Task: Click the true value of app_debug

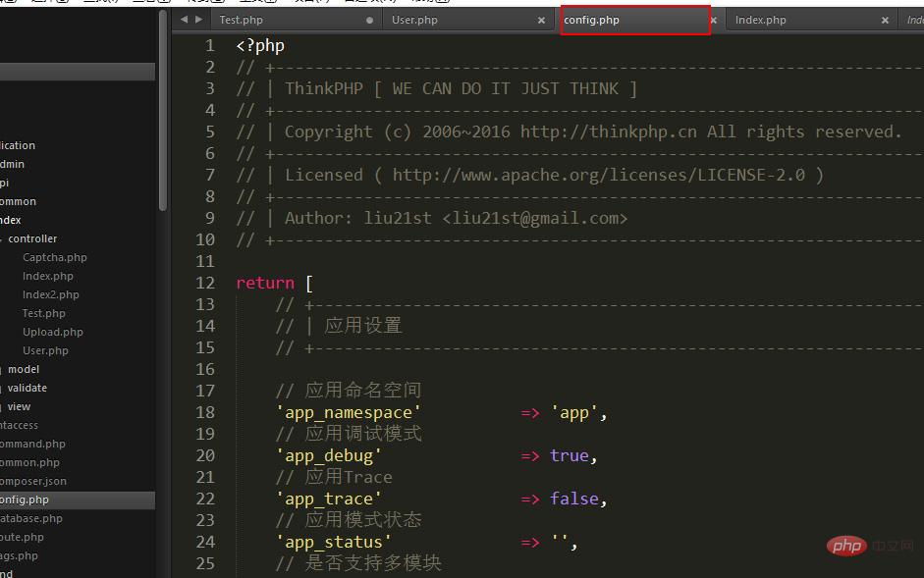Action: point(570,456)
